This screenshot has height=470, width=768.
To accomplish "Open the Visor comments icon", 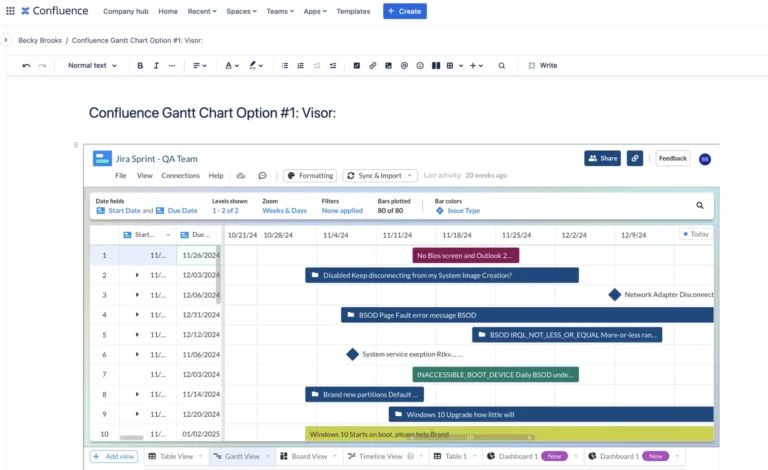I will coord(263,176).
